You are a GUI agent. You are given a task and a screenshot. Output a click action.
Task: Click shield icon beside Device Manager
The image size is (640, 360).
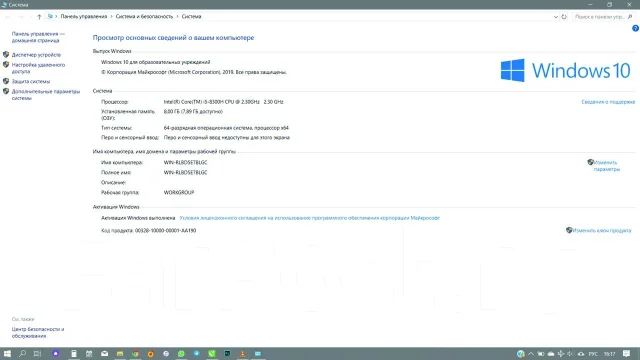[x=6, y=54]
